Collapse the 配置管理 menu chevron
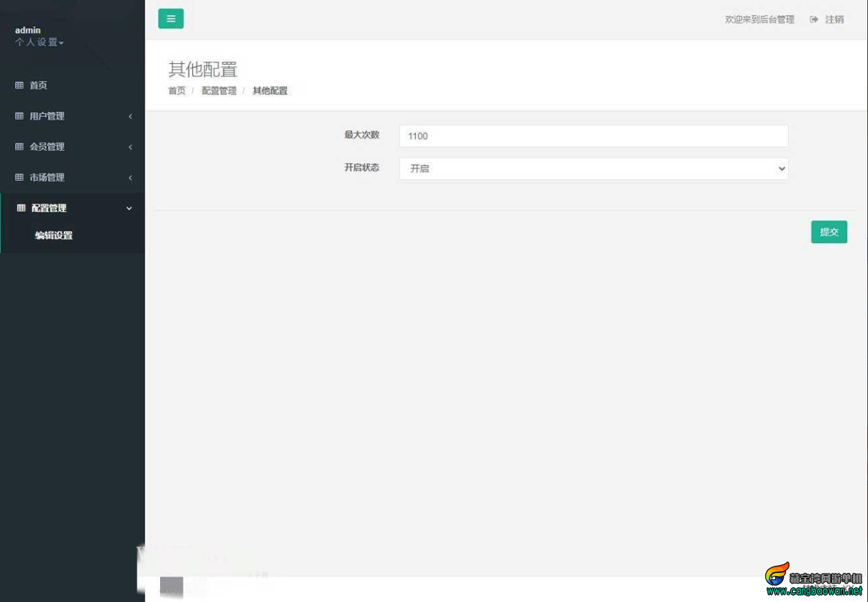 point(129,208)
